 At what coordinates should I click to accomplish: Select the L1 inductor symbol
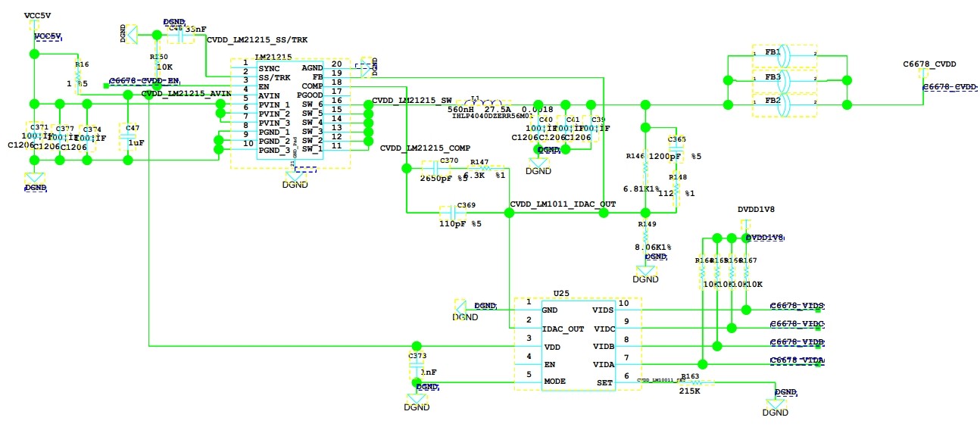484,104
